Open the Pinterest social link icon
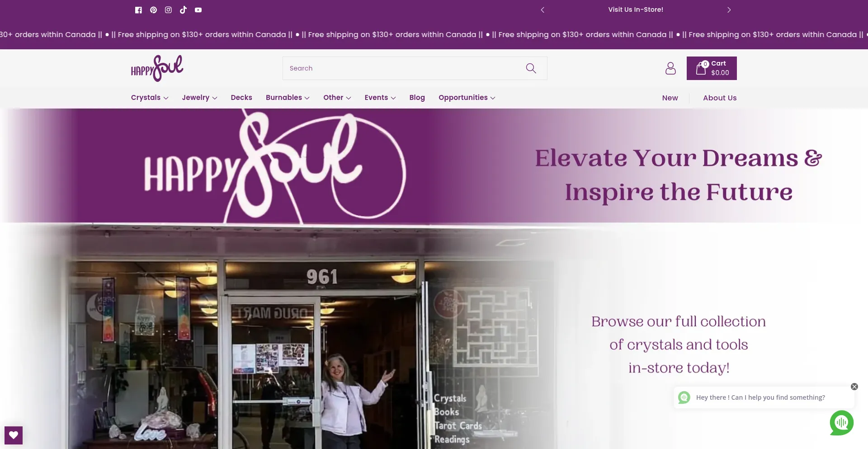 [153, 10]
